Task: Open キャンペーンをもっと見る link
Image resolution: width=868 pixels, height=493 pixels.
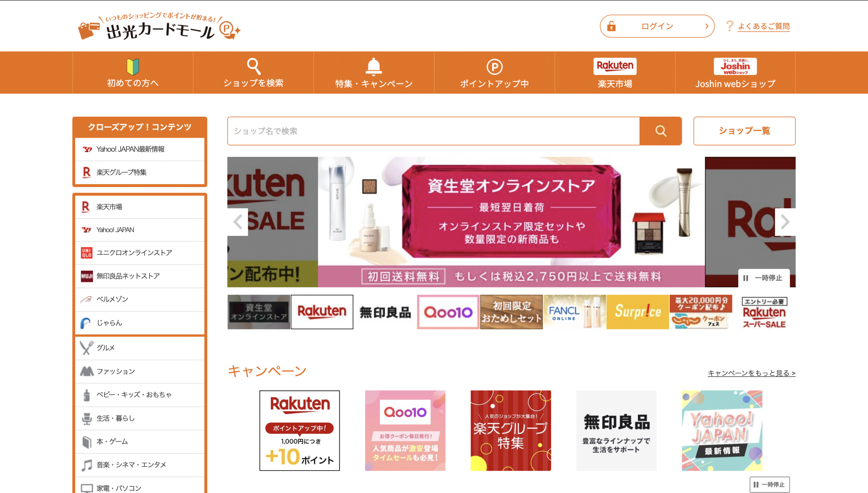Action: (x=751, y=373)
